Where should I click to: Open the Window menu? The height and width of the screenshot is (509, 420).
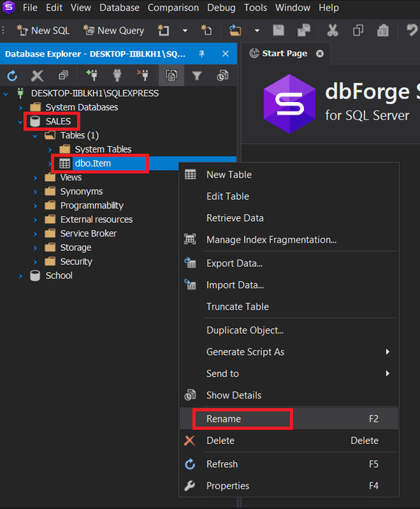pos(293,8)
